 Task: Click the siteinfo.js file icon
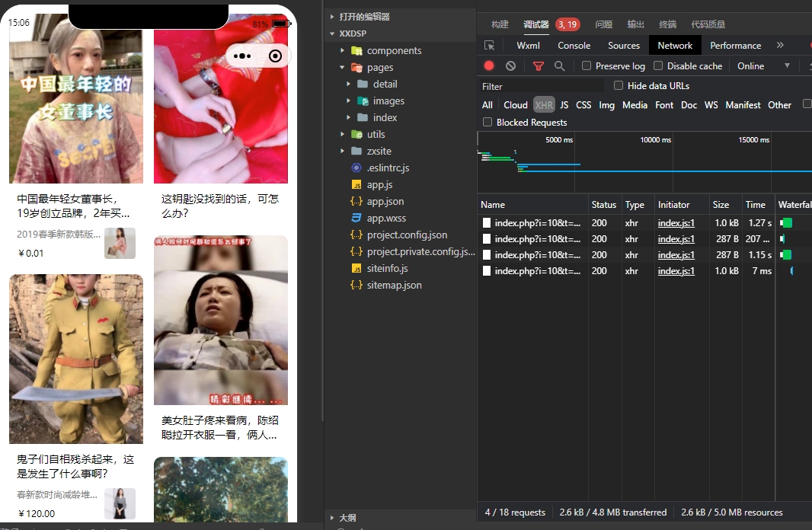356,269
